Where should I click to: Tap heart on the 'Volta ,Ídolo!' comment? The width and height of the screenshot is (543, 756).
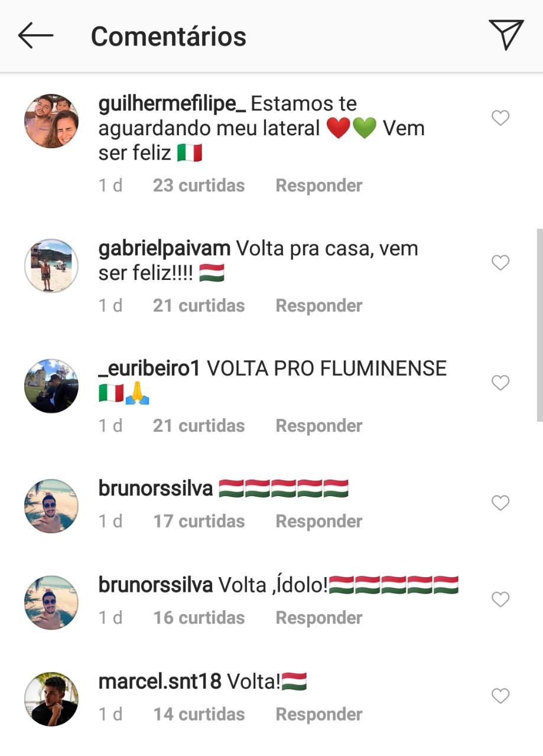tap(500, 600)
